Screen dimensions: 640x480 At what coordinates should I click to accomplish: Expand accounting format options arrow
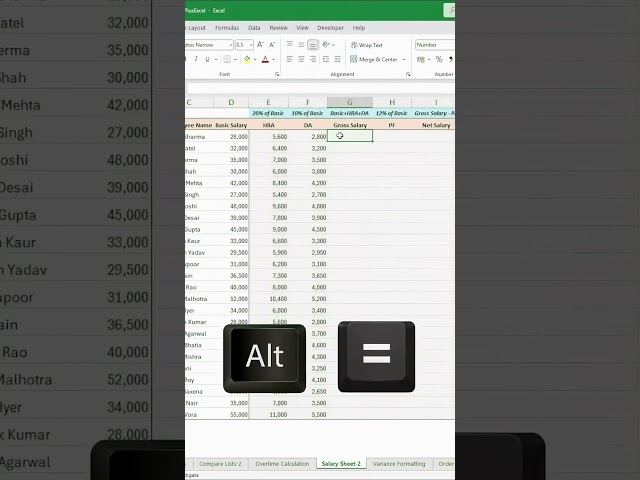[429, 60]
